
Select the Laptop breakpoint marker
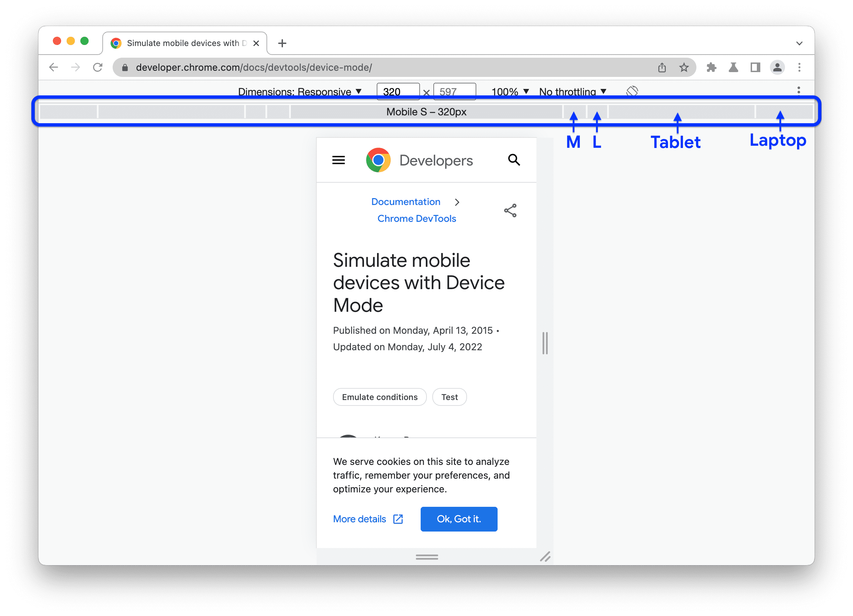[x=780, y=111]
